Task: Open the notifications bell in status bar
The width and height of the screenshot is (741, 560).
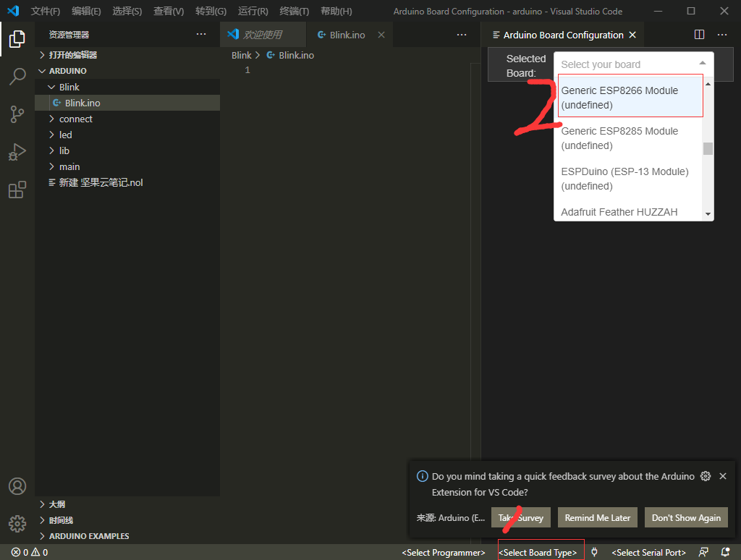Action: click(725, 552)
